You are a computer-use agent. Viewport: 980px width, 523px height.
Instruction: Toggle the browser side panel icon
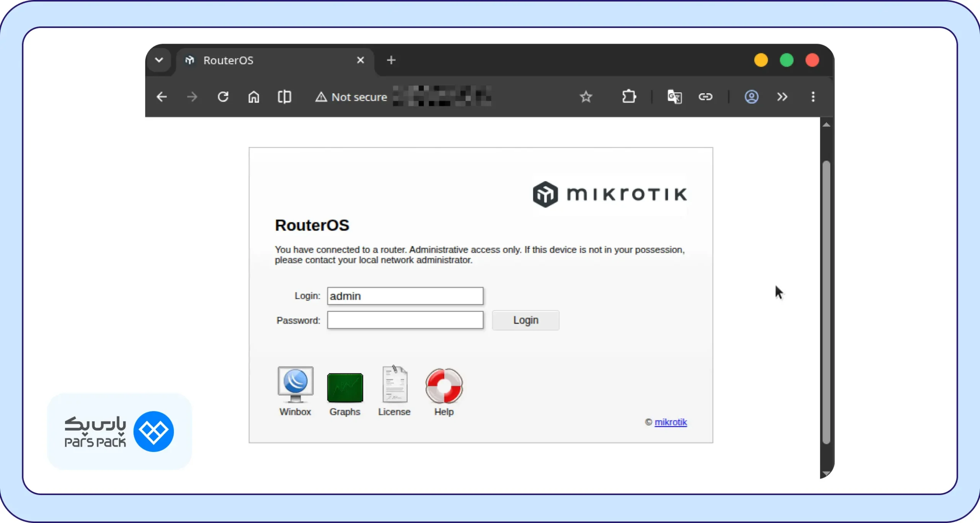click(284, 97)
